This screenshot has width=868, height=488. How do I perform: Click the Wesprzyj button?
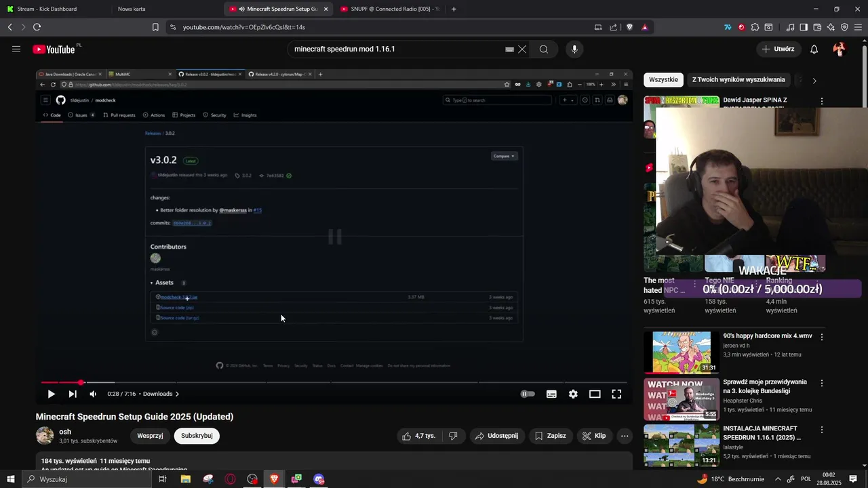click(150, 436)
